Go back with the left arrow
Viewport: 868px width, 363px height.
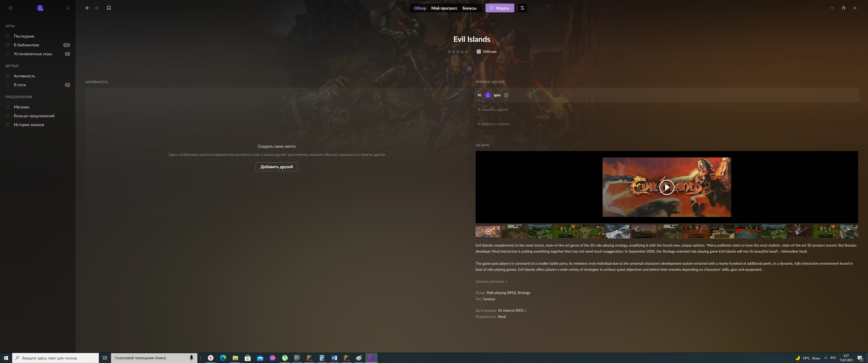[87, 8]
